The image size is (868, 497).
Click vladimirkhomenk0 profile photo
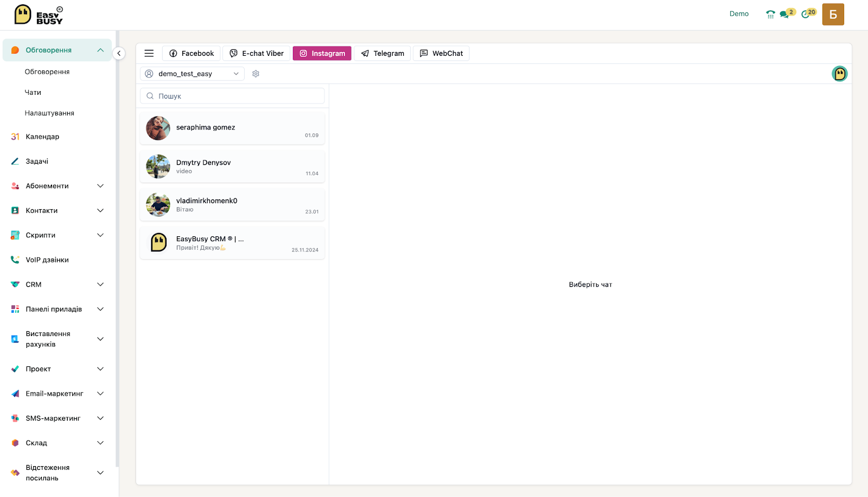tap(158, 205)
